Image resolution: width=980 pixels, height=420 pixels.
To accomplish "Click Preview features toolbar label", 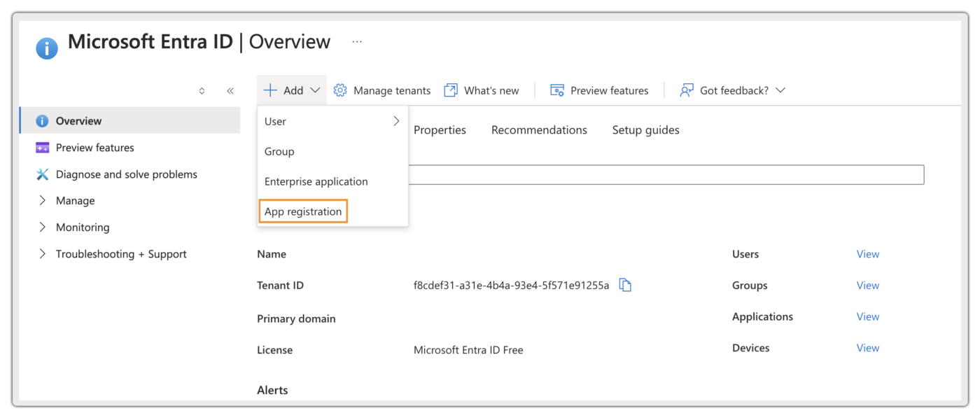I will click(x=609, y=90).
